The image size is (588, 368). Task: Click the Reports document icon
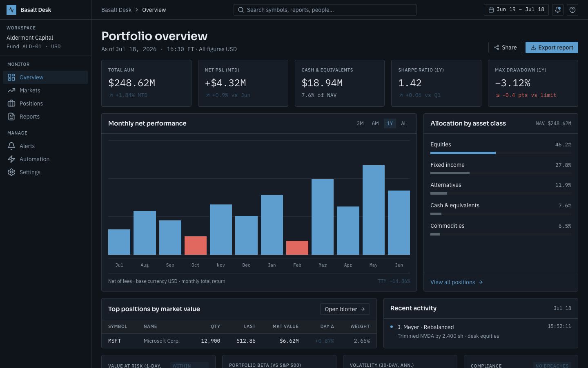pos(11,117)
